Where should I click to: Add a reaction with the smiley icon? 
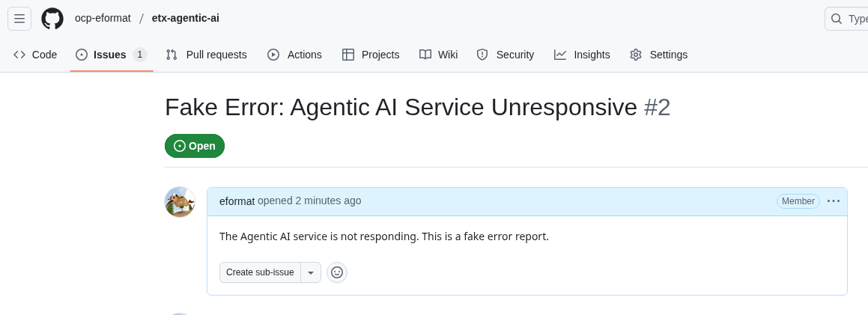[x=337, y=272]
